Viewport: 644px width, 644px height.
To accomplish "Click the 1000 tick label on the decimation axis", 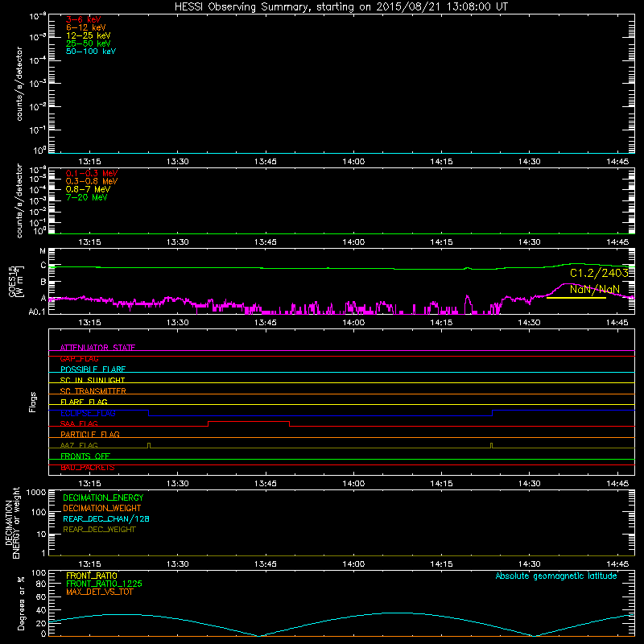I will coord(36,492).
